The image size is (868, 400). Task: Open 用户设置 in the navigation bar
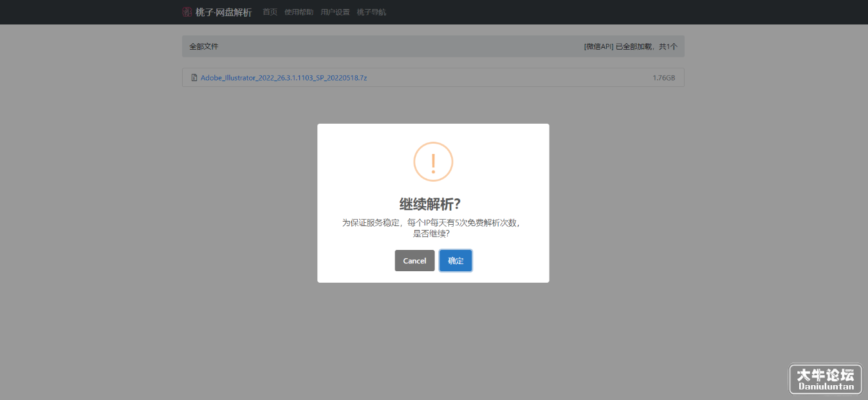(335, 12)
